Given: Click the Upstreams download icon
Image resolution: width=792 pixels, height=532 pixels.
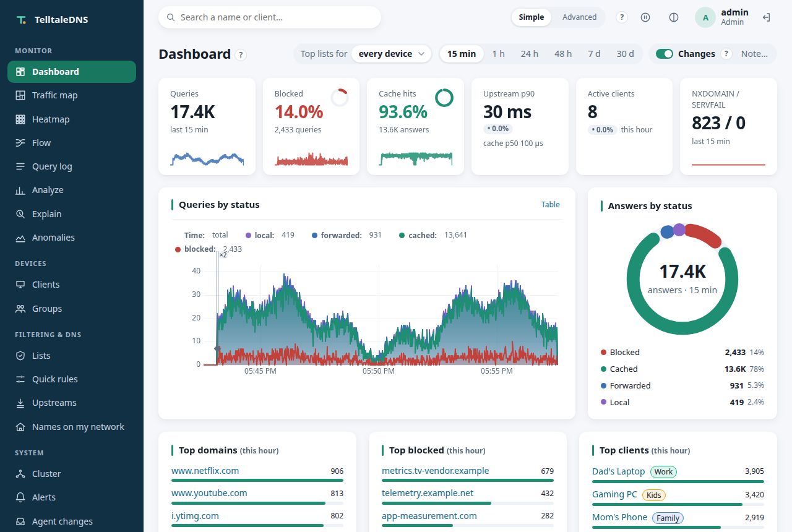Looking at the screenshot, I should (x=20, y=403).
